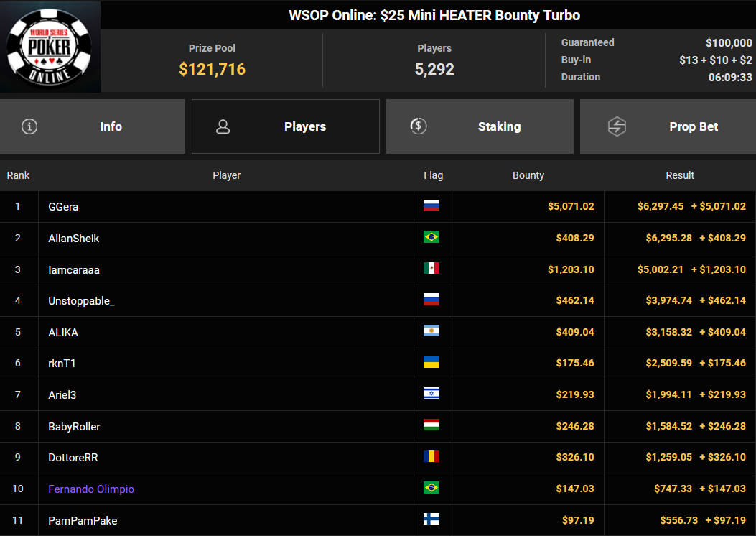The height and width of the screenshot is (536, 756).
Task: Click Unstoppable_'s result $3,974.74
Action: [668, 300]
